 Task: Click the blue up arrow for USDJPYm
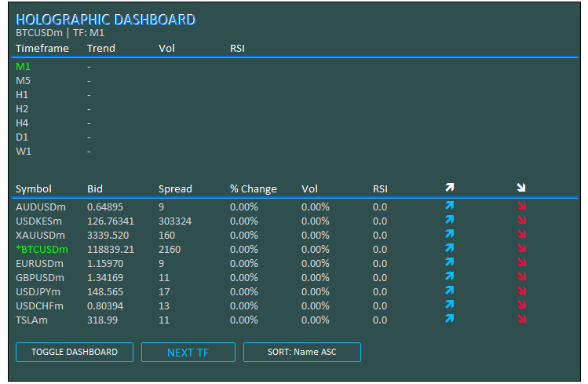point(450,291)
